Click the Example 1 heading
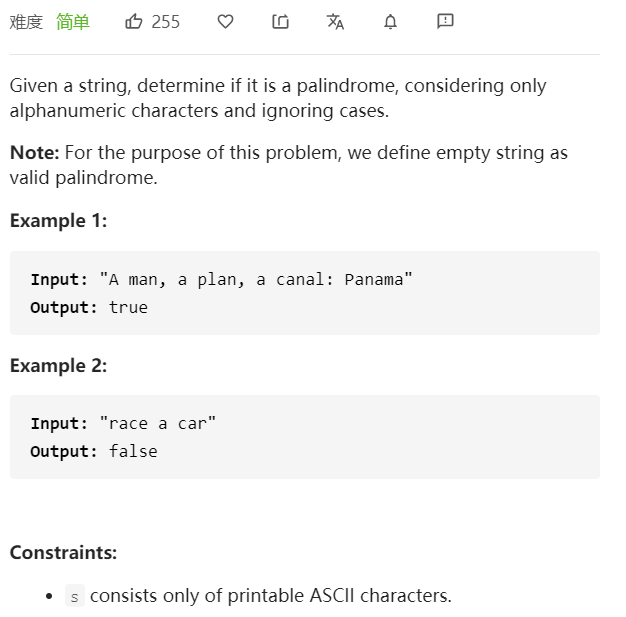The width and height of the screenshot is (626, 617). tap(58, 221)
